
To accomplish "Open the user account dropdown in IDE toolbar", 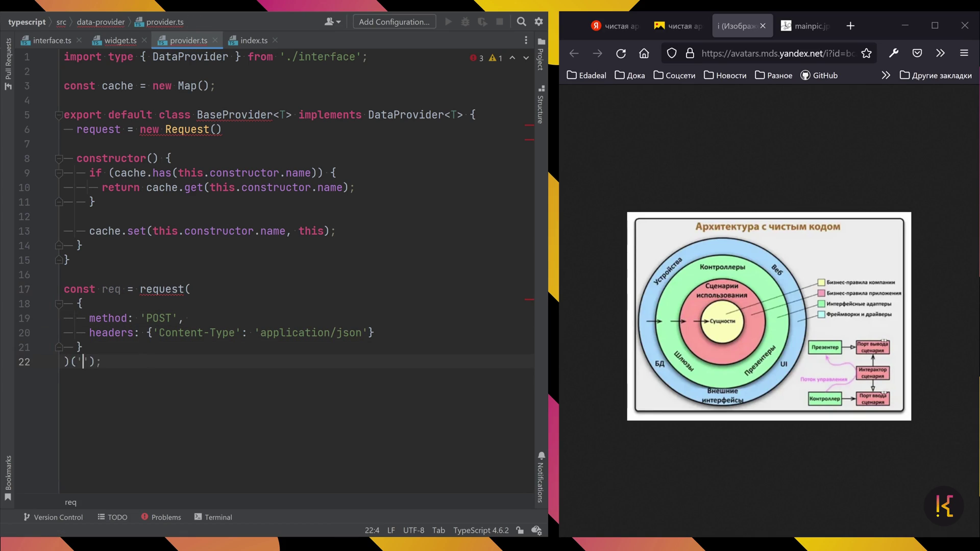I will (332, 21).
